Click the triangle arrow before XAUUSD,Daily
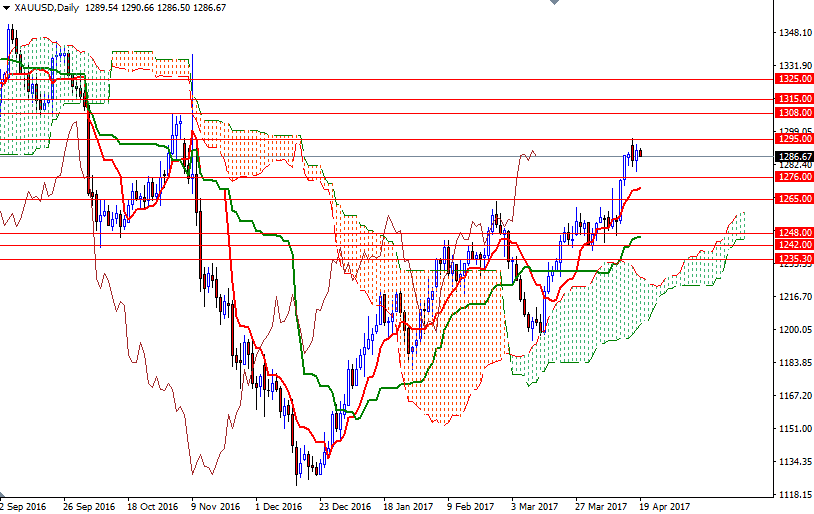 6,7
